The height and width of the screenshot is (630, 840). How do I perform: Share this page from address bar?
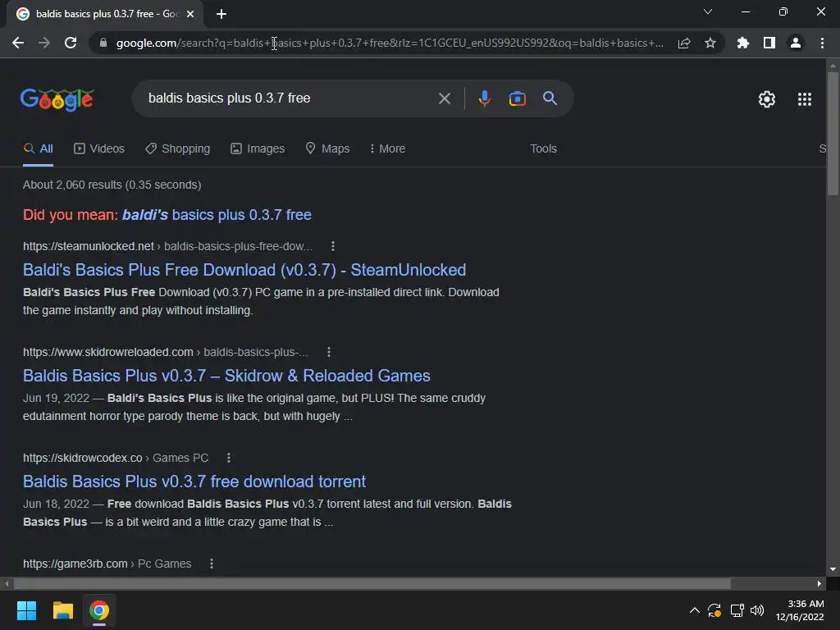coord(684,43)
